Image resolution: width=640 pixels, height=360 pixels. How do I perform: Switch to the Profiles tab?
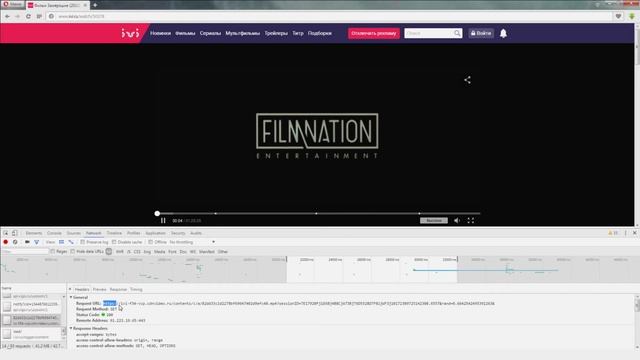tap(133, 233)
